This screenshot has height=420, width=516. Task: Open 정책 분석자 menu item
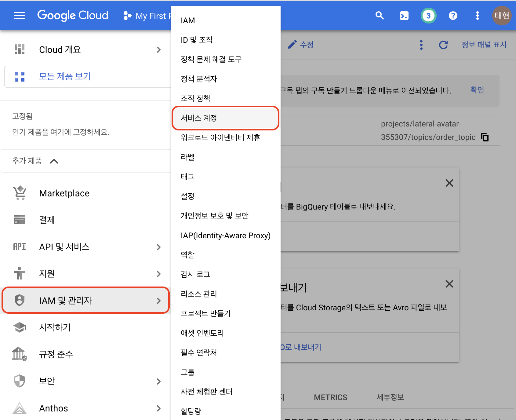[x=226, y=79]
